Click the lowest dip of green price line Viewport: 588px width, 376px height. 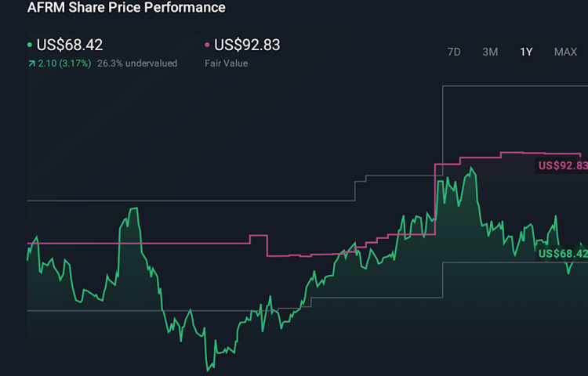(209, 370)
